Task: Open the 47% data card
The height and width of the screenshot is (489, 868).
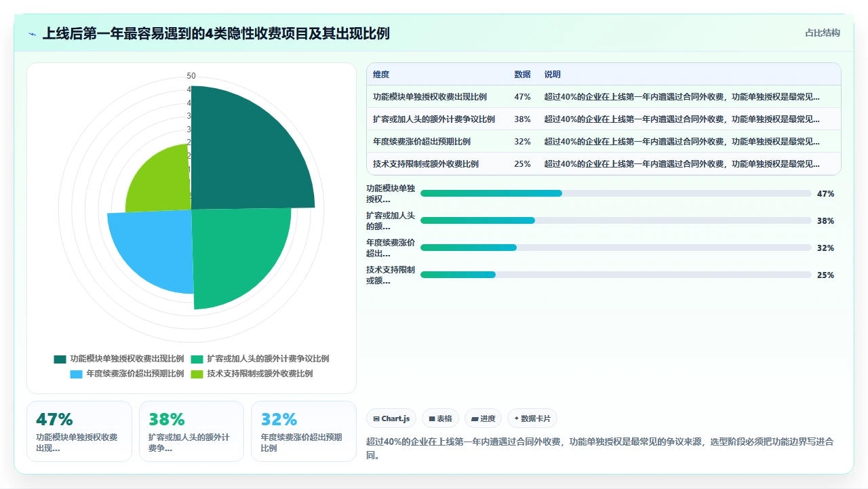Action: pos(79,431)
